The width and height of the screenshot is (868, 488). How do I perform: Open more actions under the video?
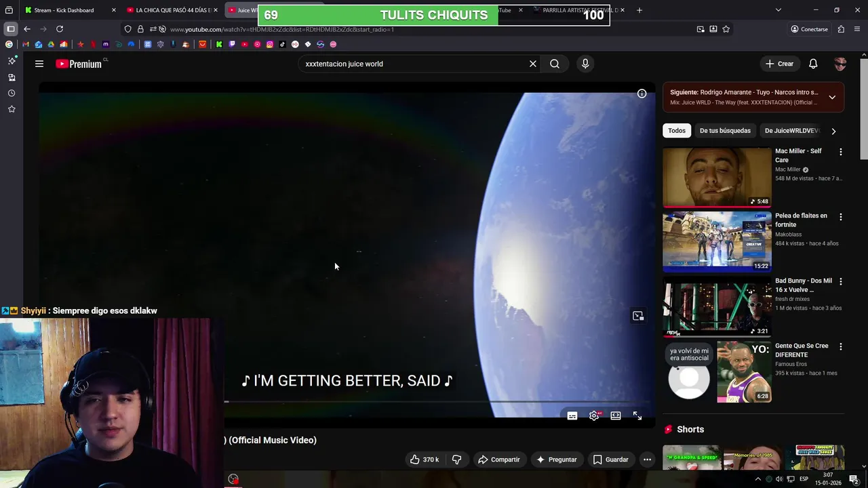(x=647, y=460)
